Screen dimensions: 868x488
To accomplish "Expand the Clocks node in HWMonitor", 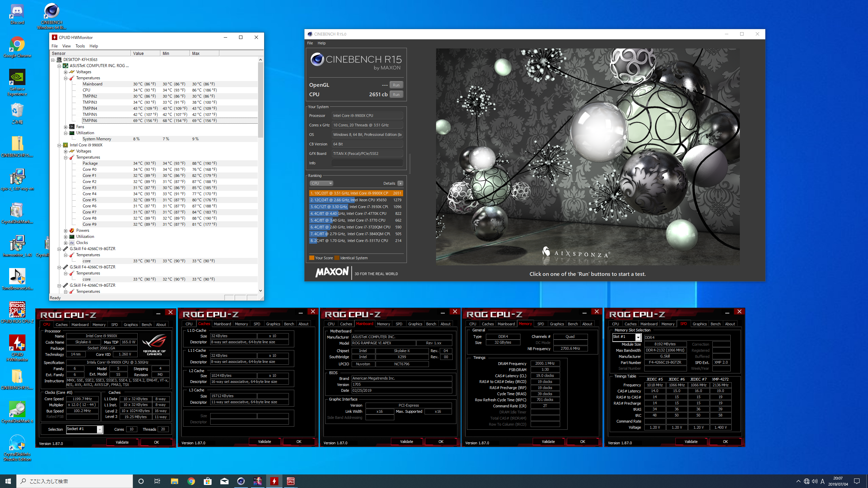I will click(x=66, y=243).
